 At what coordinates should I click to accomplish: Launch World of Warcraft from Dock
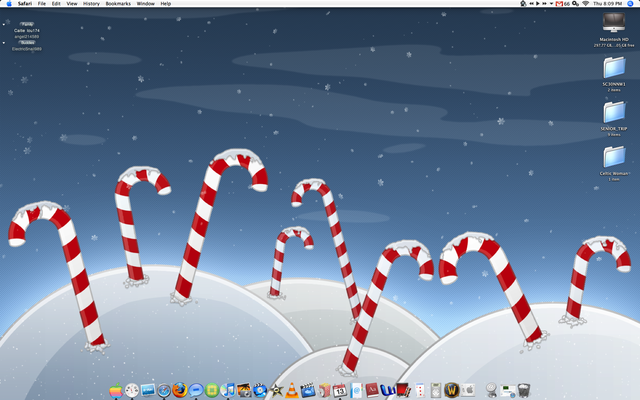click(451, 390)
